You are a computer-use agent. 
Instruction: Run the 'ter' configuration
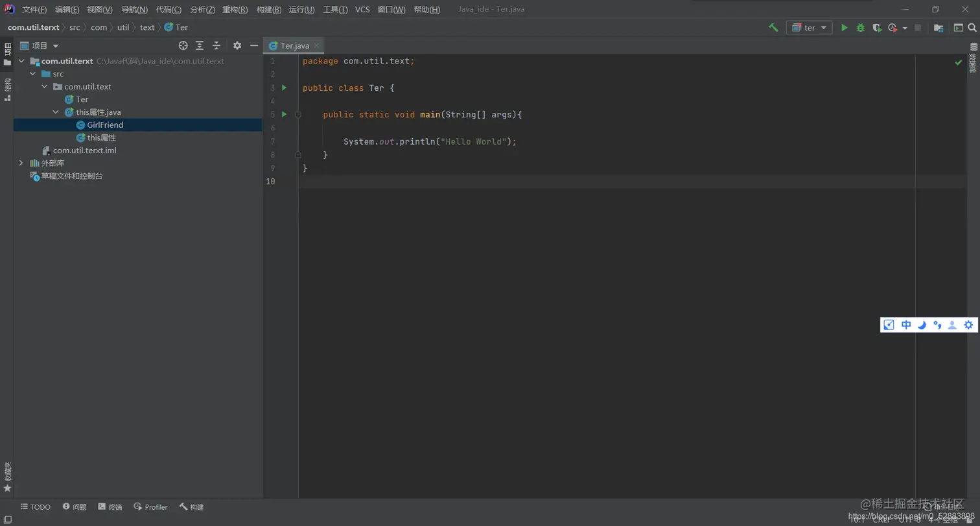[844, 28]
